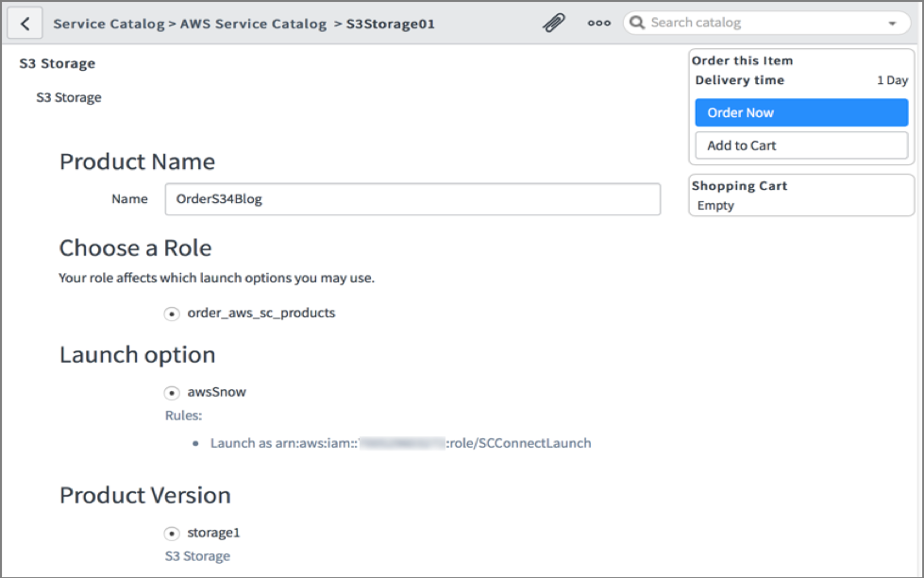Click inside the Name input field

(412, 198)
